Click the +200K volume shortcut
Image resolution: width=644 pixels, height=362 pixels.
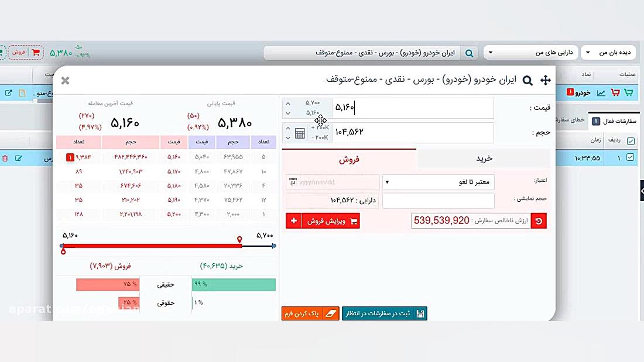point(320,127)
